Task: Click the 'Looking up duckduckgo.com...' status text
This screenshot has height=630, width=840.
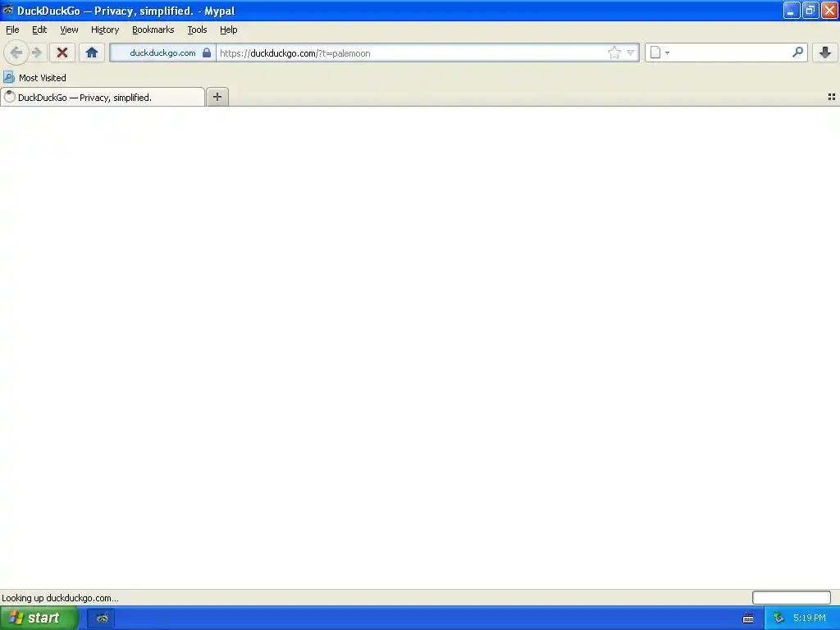Action: (60, 598)
